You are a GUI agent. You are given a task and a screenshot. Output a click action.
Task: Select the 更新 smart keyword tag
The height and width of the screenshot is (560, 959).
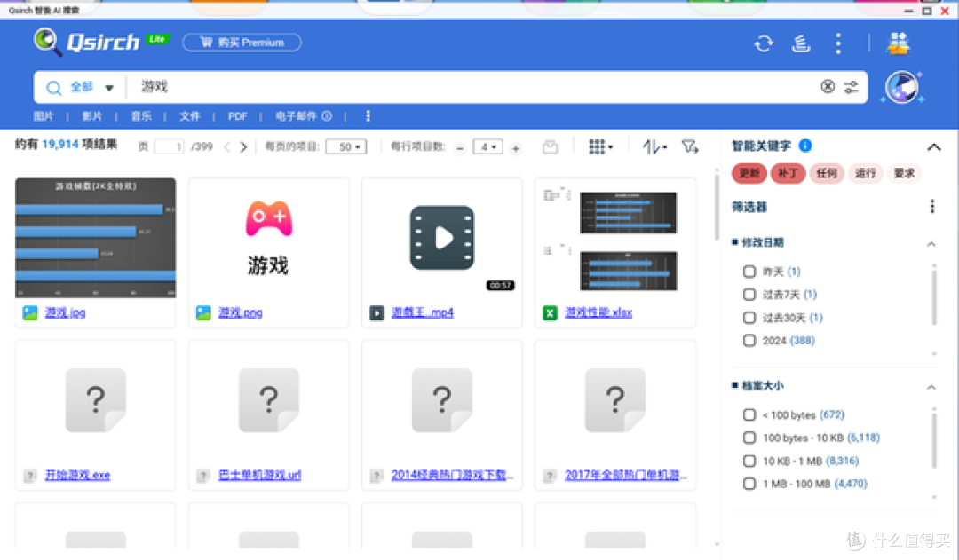749,173
